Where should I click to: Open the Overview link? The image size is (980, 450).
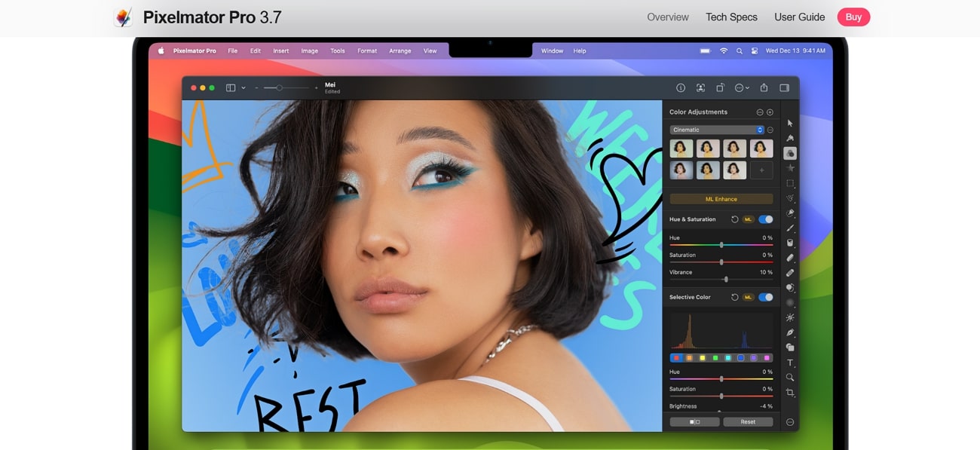point(668,17)
